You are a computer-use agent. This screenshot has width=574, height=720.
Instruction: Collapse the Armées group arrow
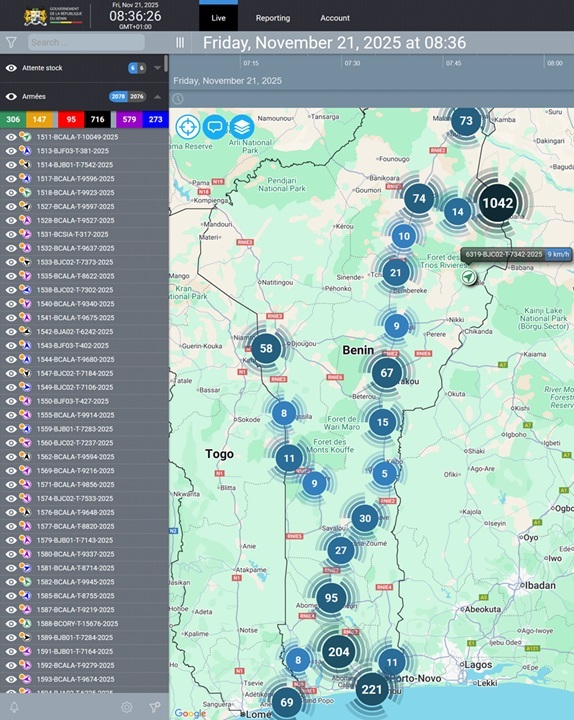click(158, 96)
